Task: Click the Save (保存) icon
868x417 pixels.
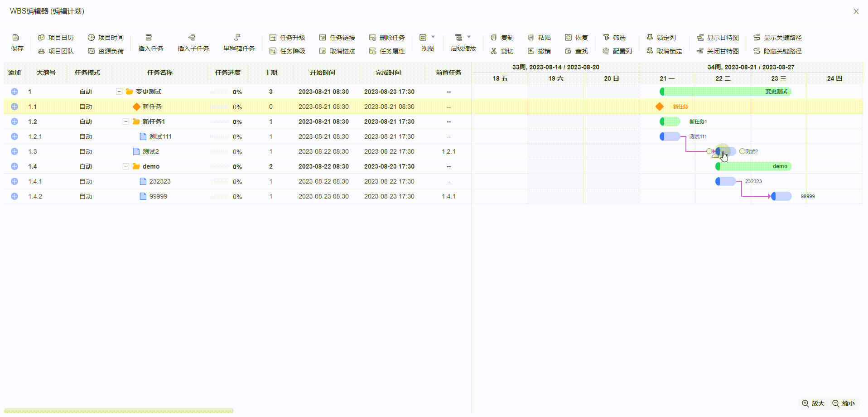Action: 16,38
